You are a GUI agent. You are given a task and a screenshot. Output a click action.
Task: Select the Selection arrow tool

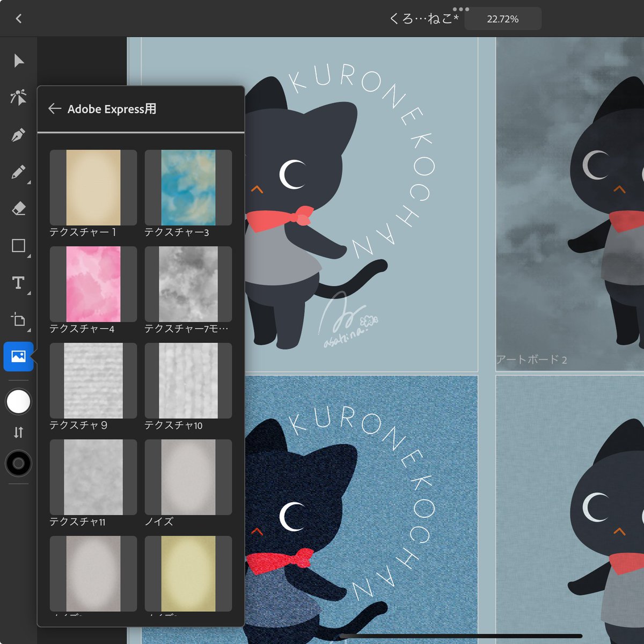click(x=19, y=61)
